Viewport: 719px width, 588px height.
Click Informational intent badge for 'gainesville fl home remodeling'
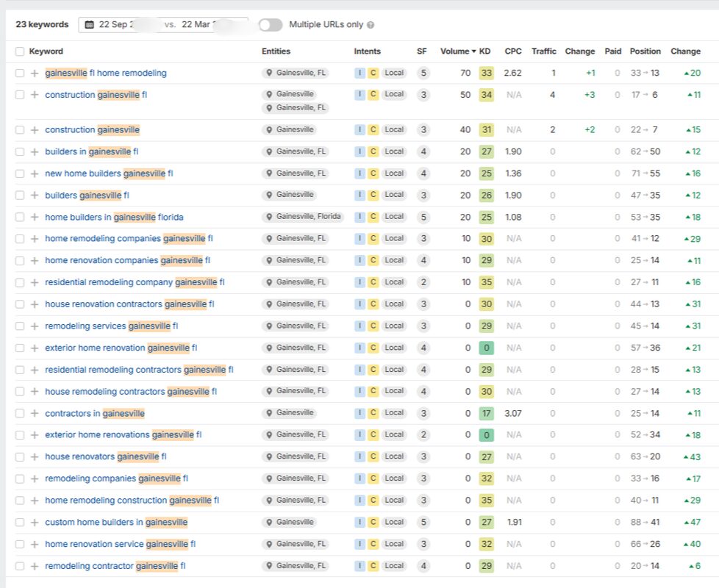359,73
